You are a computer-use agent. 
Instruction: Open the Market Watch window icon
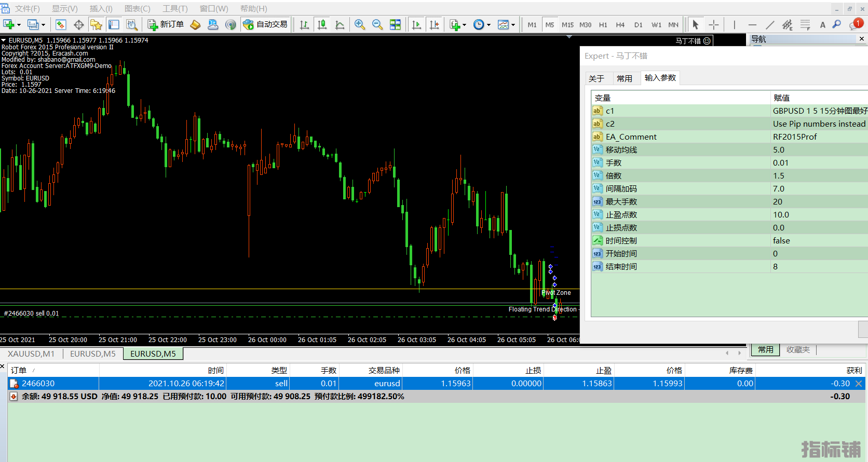61,24
